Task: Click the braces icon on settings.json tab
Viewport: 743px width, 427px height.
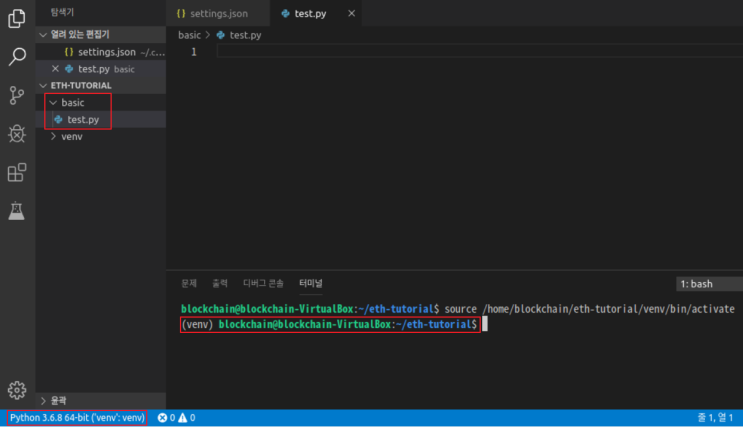Action: click(181, 14)
